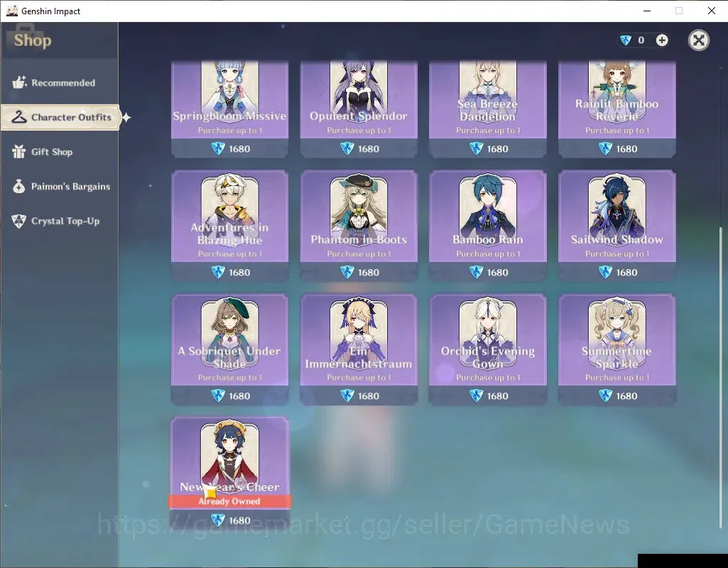
Task: Click the 1680 price under New Year's Cheer
Action: (230, 520)
